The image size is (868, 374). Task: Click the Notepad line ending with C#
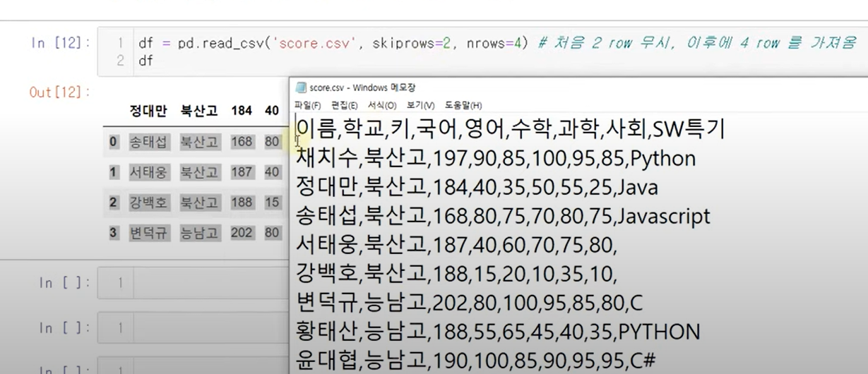(476, 361)
